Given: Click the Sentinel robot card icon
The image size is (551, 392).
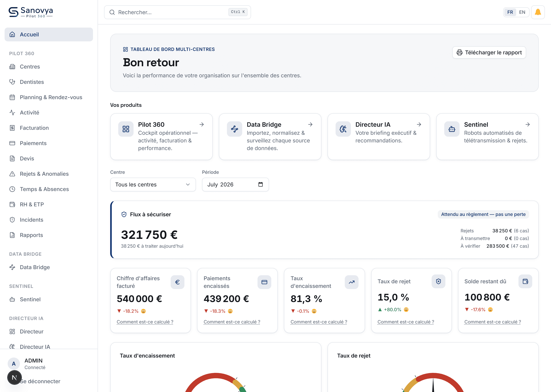Looking at the screenshot, I should (452, 129).
